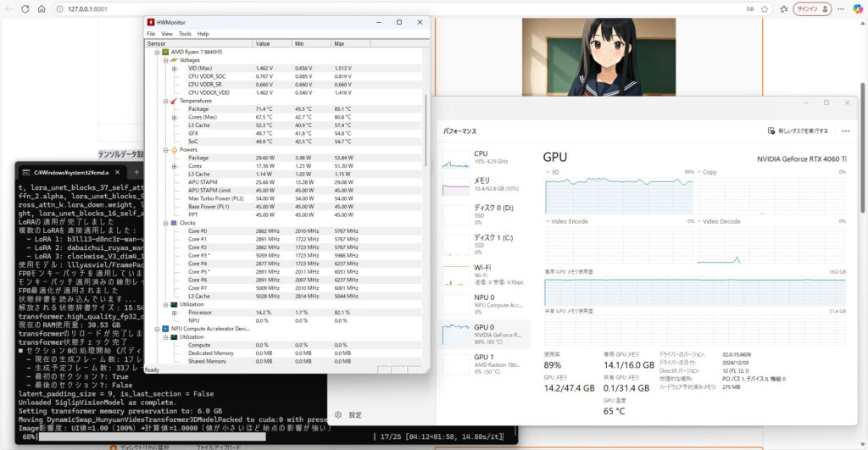Click the HWMonitor red app icon

coord(151,22)
